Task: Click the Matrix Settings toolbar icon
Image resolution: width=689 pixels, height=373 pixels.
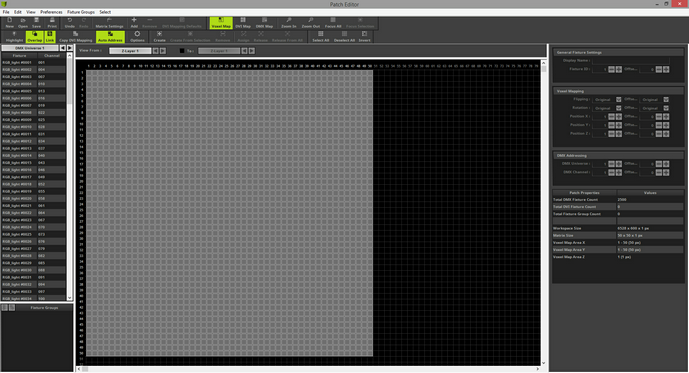Action: pos(109,23)
